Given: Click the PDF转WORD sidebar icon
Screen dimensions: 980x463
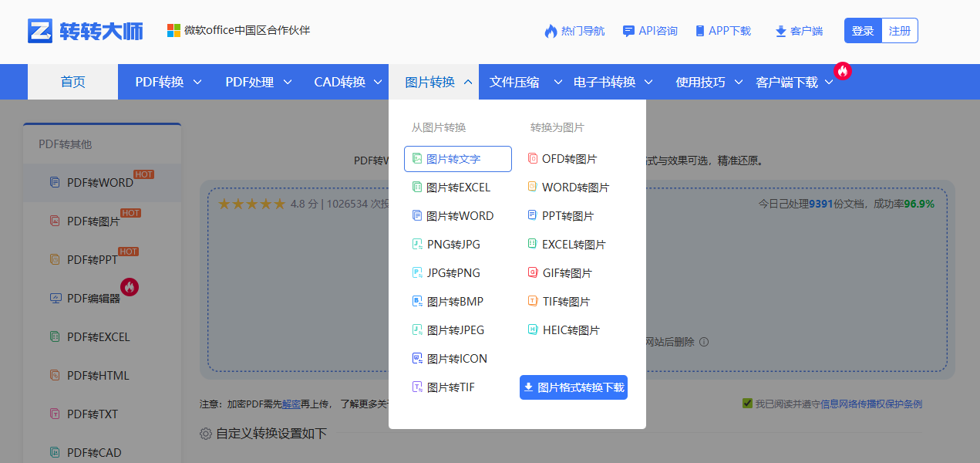Looking at the screenshot, I should [x=55, y=183].
